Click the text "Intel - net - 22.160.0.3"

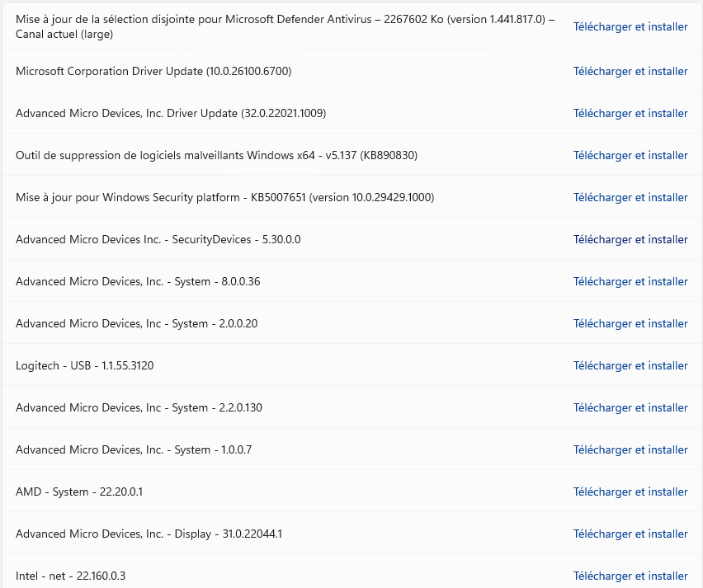(70, 576)
